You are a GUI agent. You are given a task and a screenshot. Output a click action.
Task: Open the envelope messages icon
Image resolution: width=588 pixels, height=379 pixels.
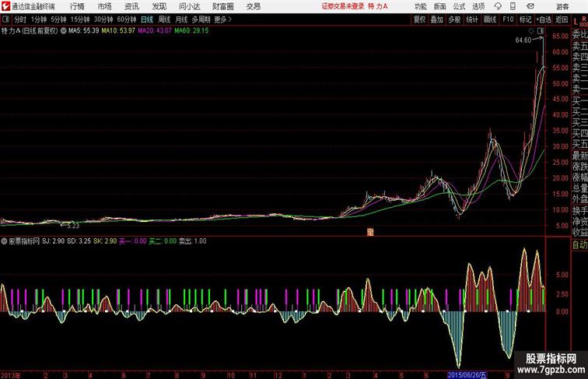(x=530, y=6)
